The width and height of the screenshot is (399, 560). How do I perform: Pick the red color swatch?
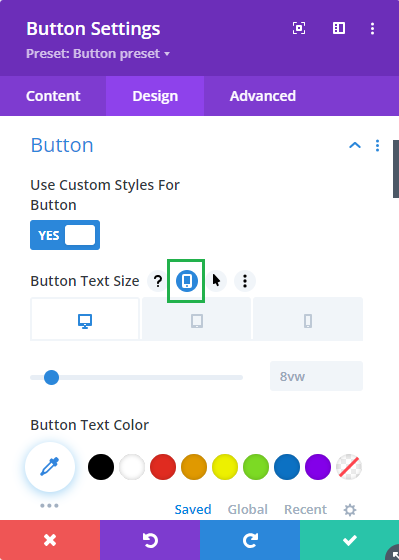click(x=163, y=467)
